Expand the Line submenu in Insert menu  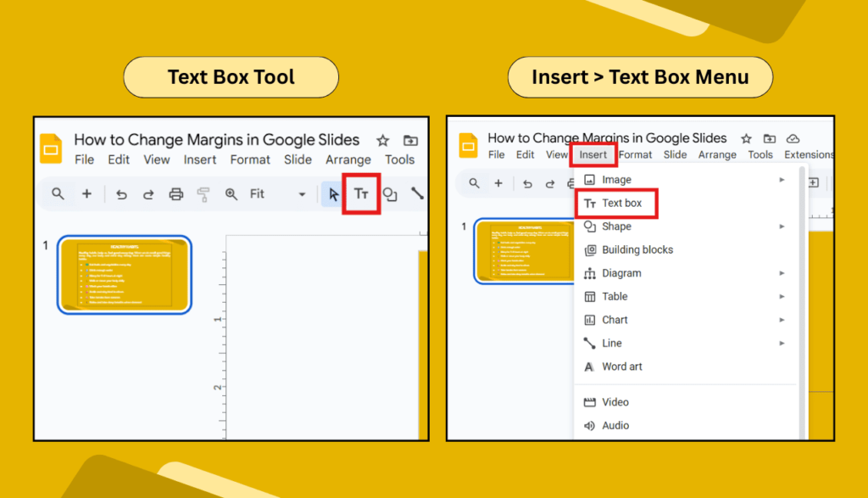782,344
